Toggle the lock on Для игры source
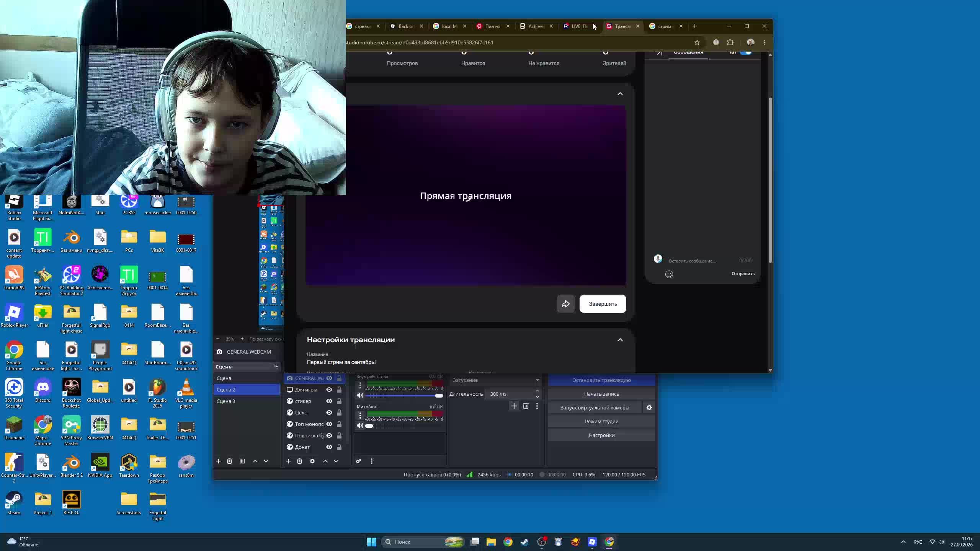The height and width of the screenshot is (551, 980). (339, 390)
